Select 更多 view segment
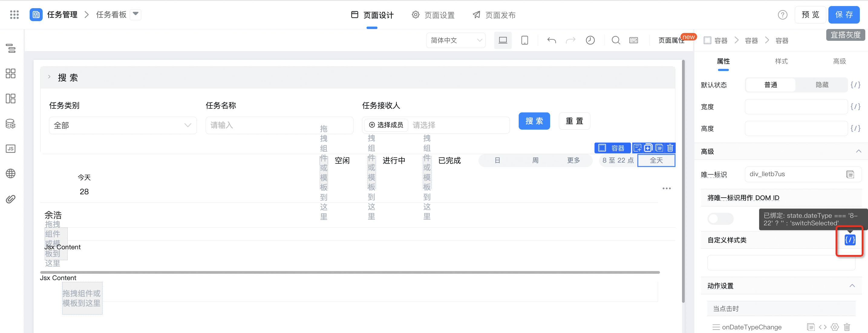 pyautogui.click(x=573, y=160)
